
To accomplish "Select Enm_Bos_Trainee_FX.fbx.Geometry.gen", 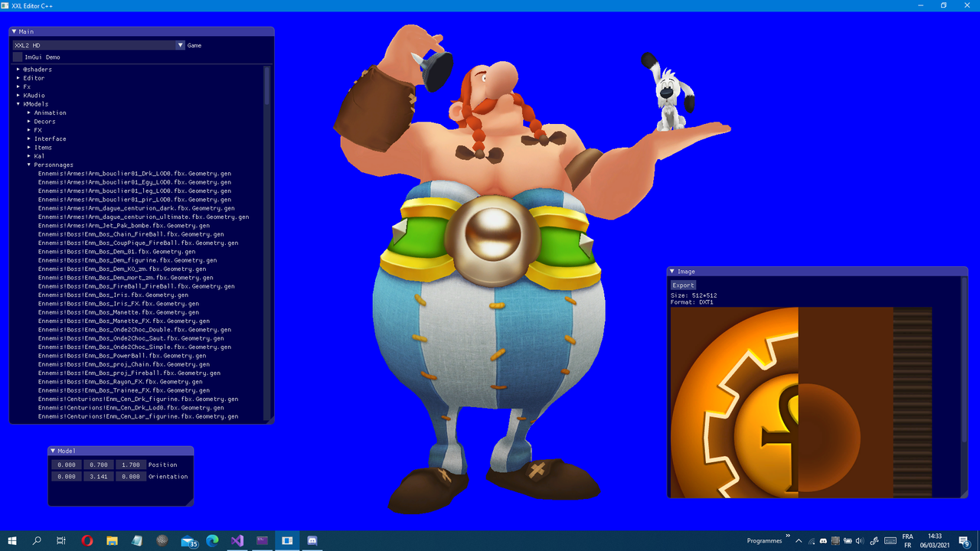I will [124, 390].
